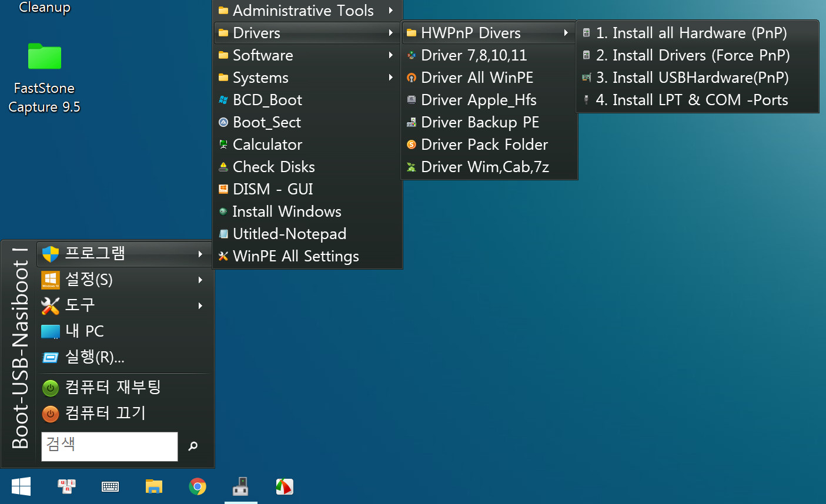Click the green power icon for 컴퓨터 재부팅
Viewport: 826px width, 504px height.
click(51, 388)
